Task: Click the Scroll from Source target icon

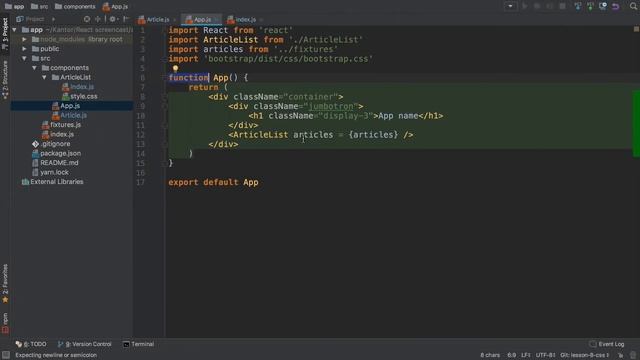Action: click(87, 19)
